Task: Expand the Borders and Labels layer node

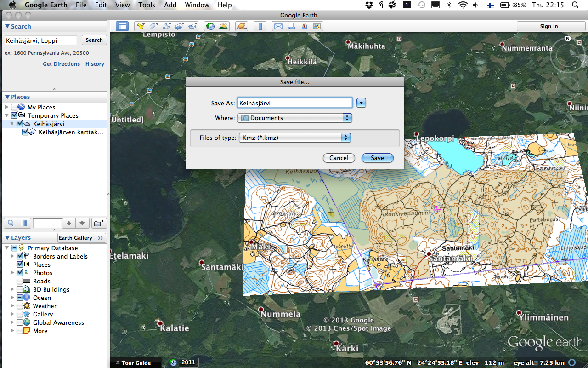Action: click(x=12, y=256)
